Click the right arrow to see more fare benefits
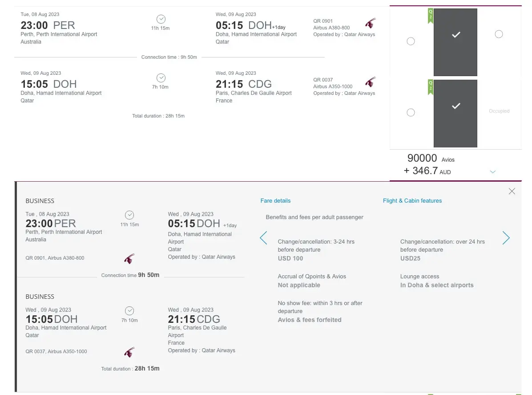The image size is (532, 395). tap(506, 238)
